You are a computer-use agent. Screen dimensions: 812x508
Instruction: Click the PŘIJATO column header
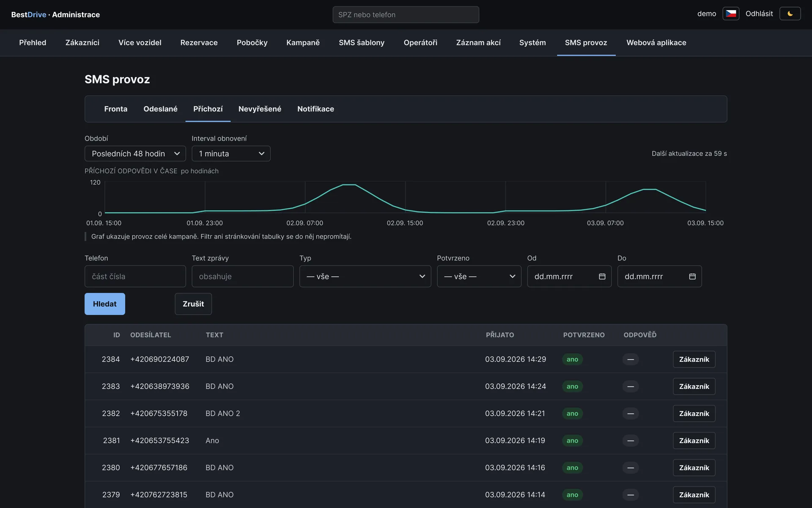(500, 335)
